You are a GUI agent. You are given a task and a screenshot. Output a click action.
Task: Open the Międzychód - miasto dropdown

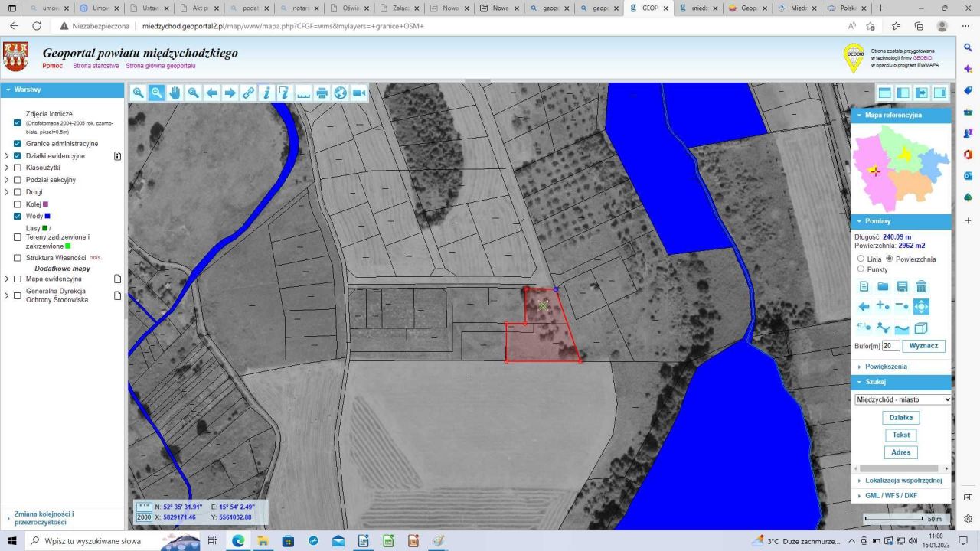[903, 399]
